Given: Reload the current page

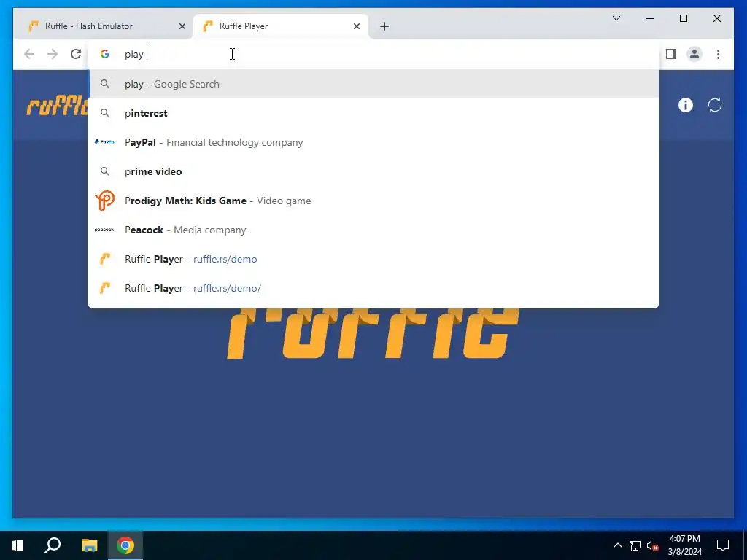Looking at the screenshot, I should coord(76,54).
